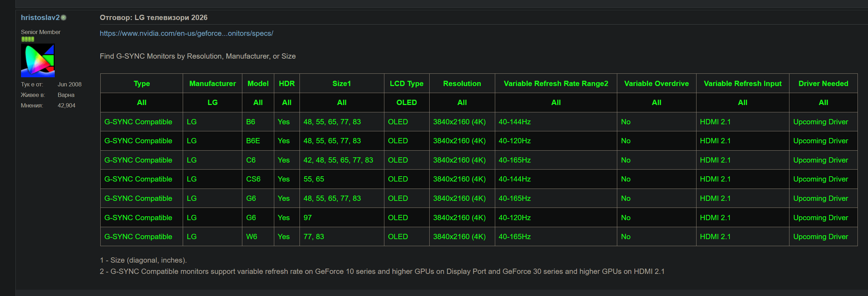Image resolution: width=868 pixels, height=296 pixels.
Task: Click the green reputation bars icon
Action: point(28,39)
